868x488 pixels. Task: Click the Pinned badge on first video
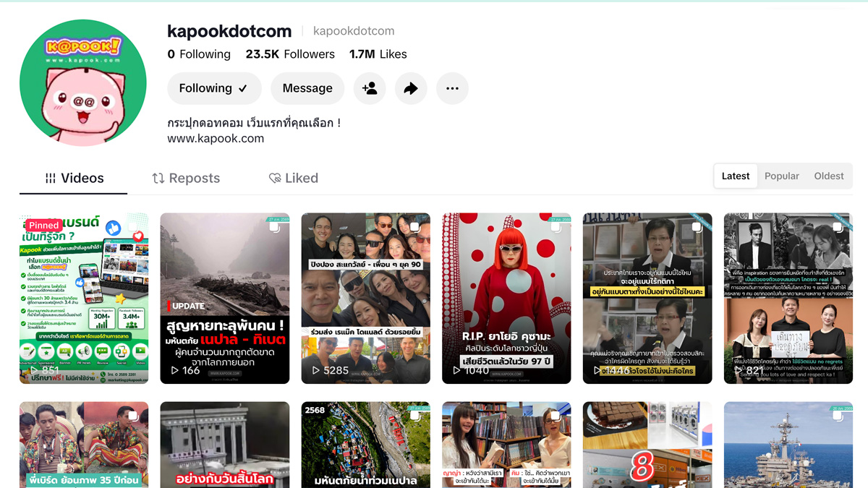pyautogui.click(x=43, y=226)
